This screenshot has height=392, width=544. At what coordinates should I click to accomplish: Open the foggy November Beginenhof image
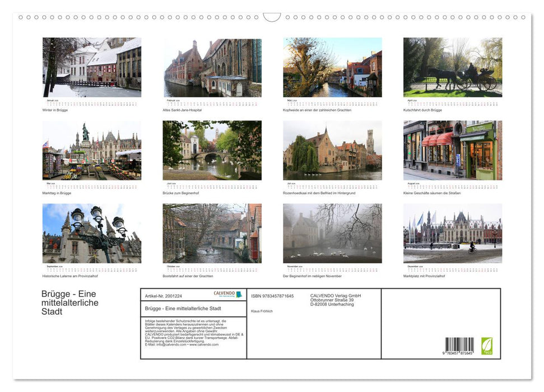click(x=332, y=234)
